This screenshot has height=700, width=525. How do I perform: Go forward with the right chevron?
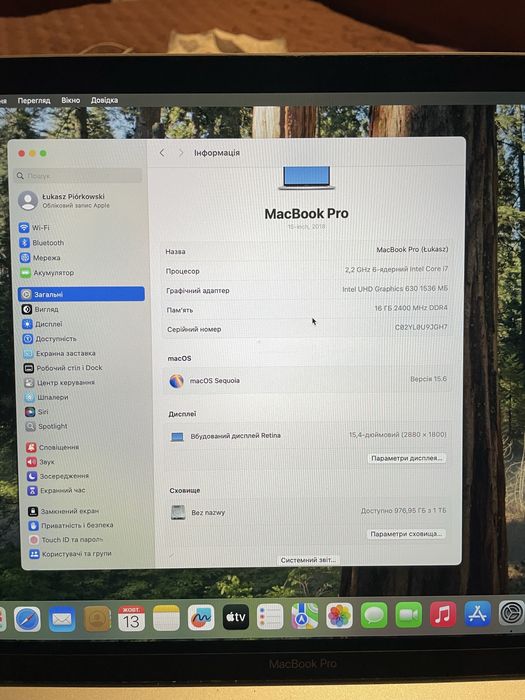(181, 153)
